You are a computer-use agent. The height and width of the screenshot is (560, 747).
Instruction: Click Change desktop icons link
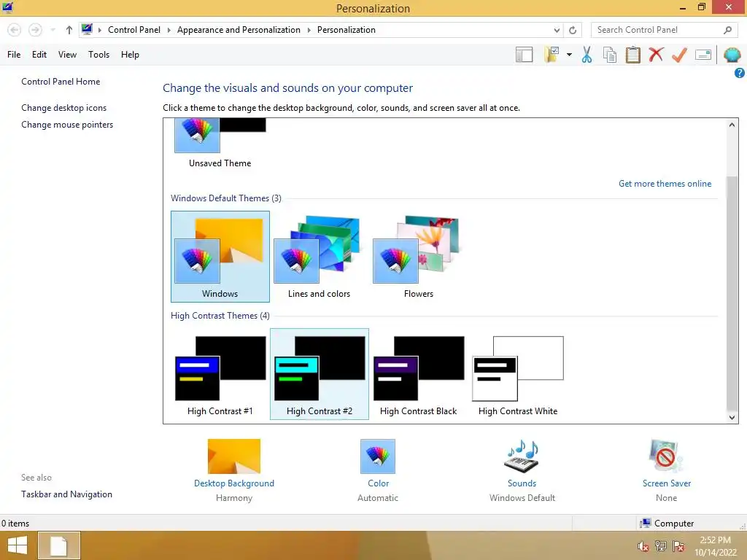[x=64, y=108]
